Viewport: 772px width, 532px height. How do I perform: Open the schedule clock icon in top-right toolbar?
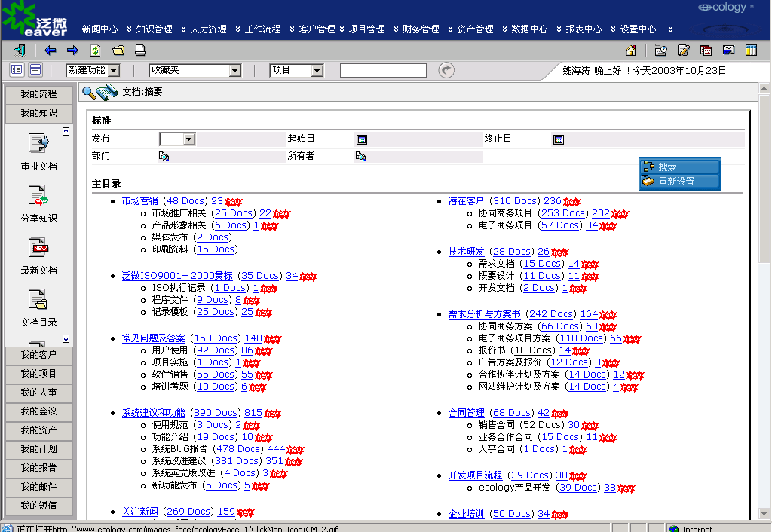(660, 50)
